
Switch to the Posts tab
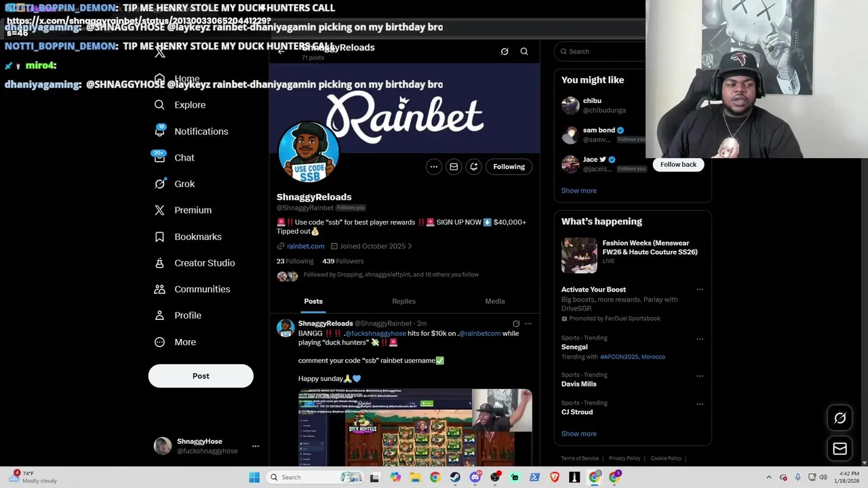tap(313, 302)
